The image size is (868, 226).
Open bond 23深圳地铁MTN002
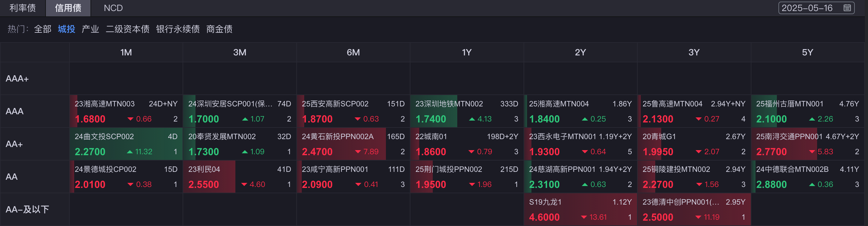(x=449, y=104)
